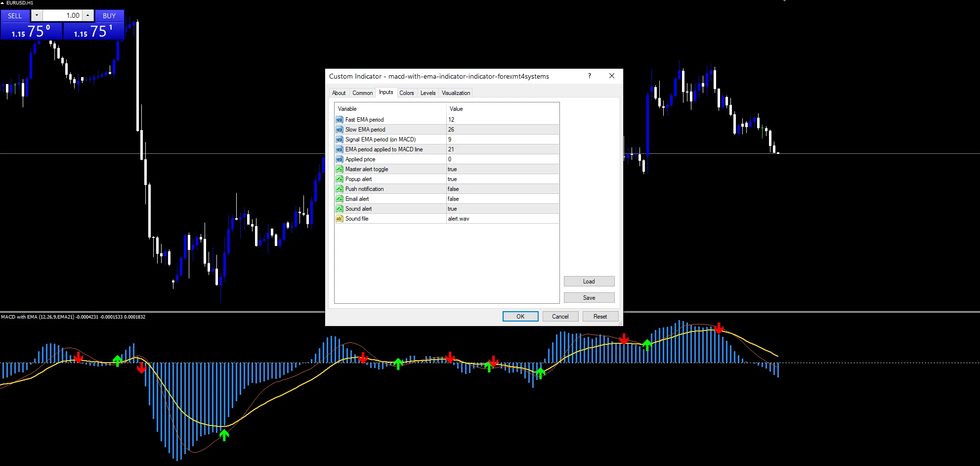Collapse the one-click trading panel arrow

click(2, 3)
